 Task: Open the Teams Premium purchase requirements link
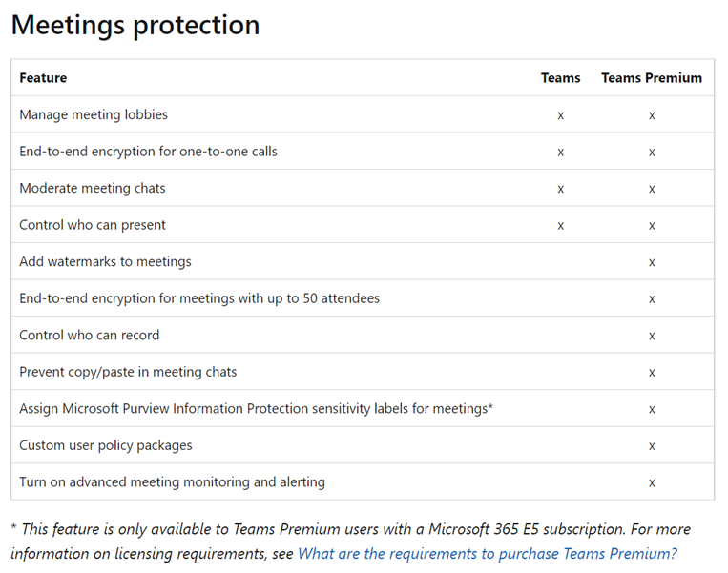tap(487, 554)
